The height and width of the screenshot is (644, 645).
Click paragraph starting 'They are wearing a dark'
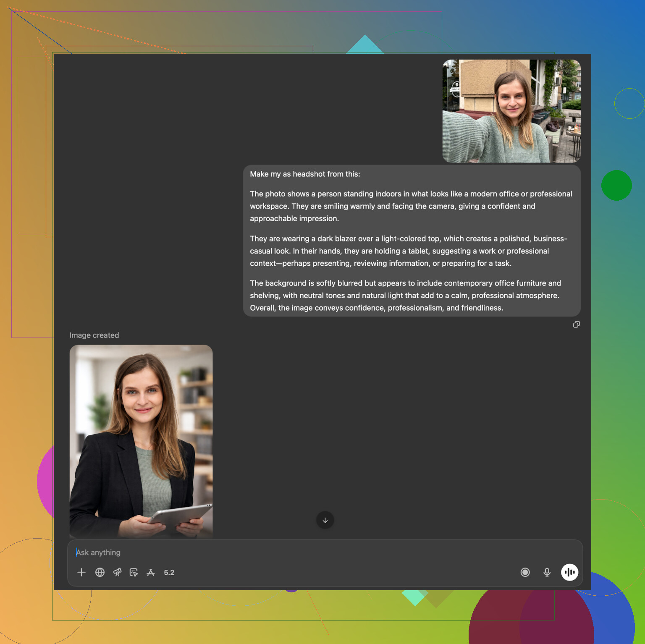pyautogui.click(x=408, y=251)
